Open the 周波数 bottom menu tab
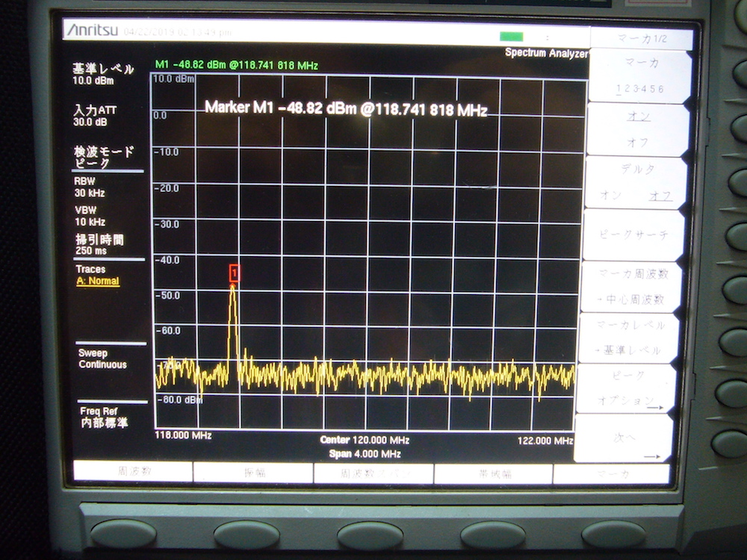This screenshot has width=747, height=560. [133, 472]
